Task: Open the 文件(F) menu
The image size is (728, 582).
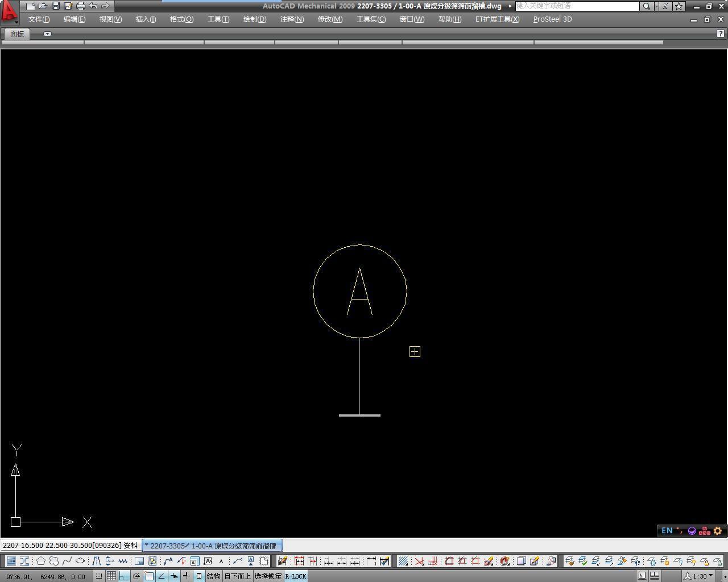Action: tap(39, 19)
